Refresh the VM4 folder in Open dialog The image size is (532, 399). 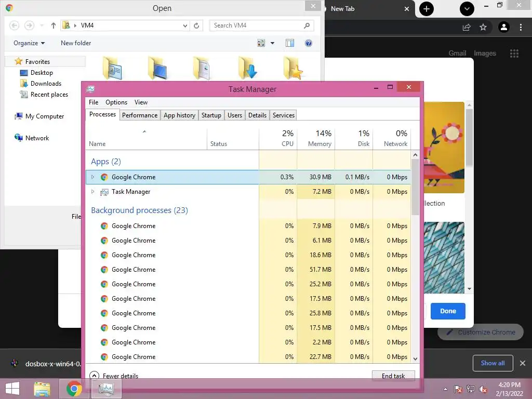tap(196, 25)
